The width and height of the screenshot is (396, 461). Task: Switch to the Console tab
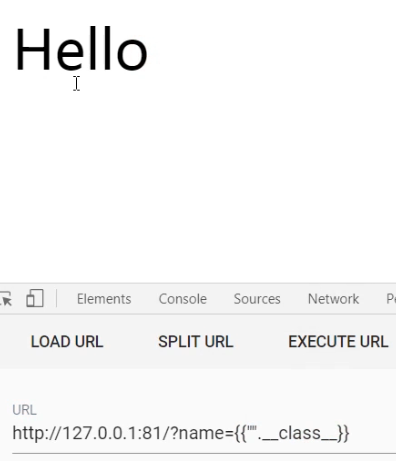coord(183,299)
